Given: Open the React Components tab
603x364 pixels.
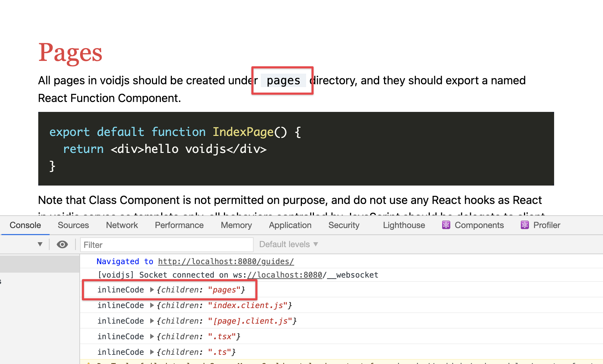Looking at the screenshot, I should coord(473,225).
